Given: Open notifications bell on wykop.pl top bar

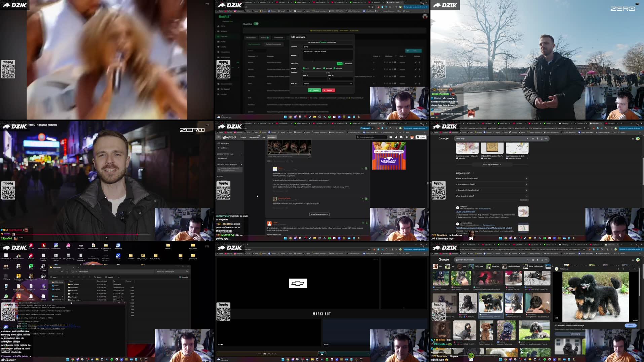Looking at the screenshot, I should coord(396,137).
